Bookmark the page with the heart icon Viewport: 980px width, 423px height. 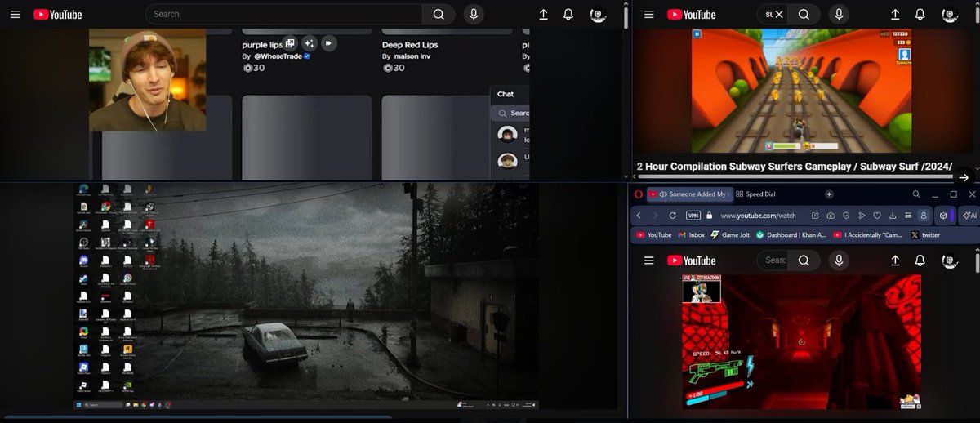877,216
